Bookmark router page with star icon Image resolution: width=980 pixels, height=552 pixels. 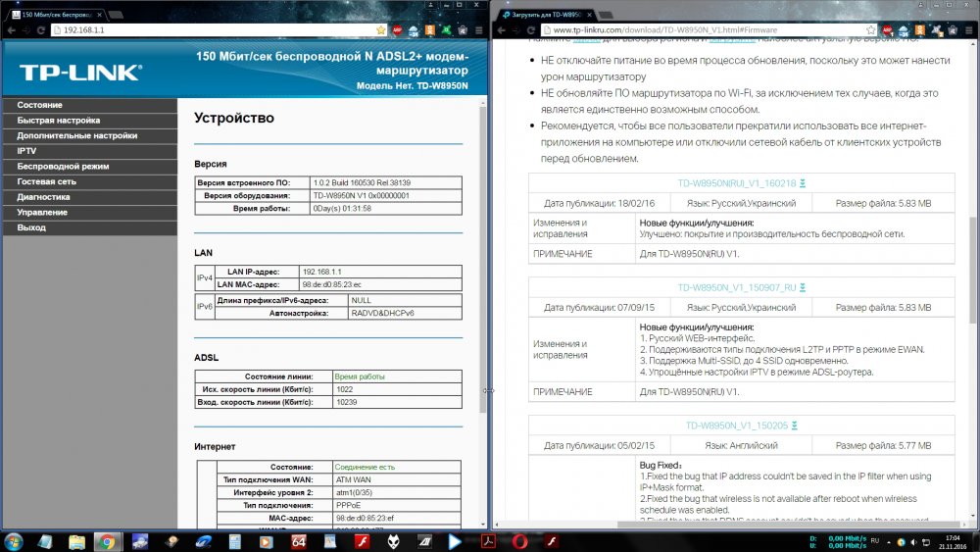tap(381, 30)
